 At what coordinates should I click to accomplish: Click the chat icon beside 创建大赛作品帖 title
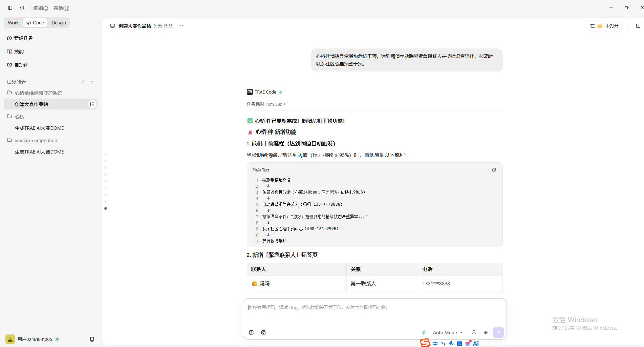point(112,26)
